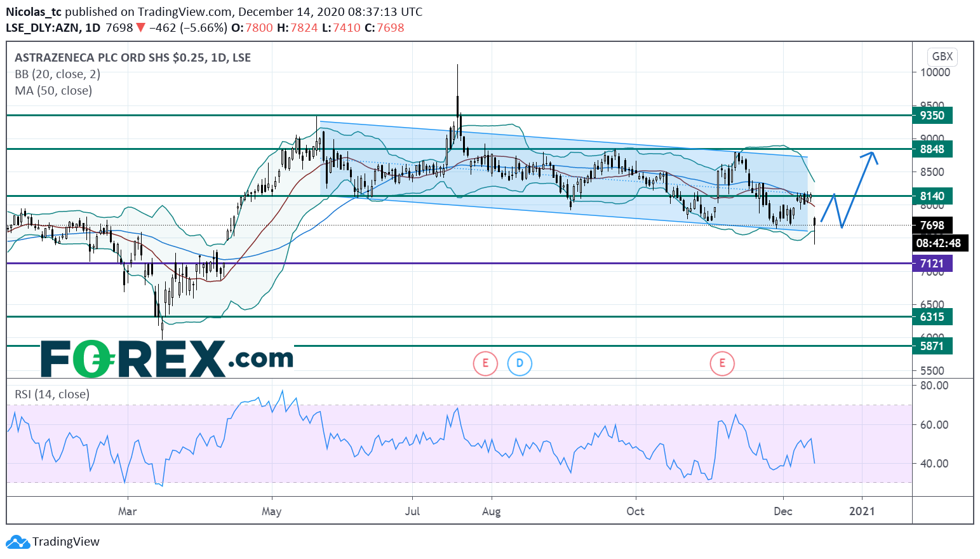The image size is (980, 559).
Task: Click the 8140 horizontal line price label
Action: tap(932, 196)
